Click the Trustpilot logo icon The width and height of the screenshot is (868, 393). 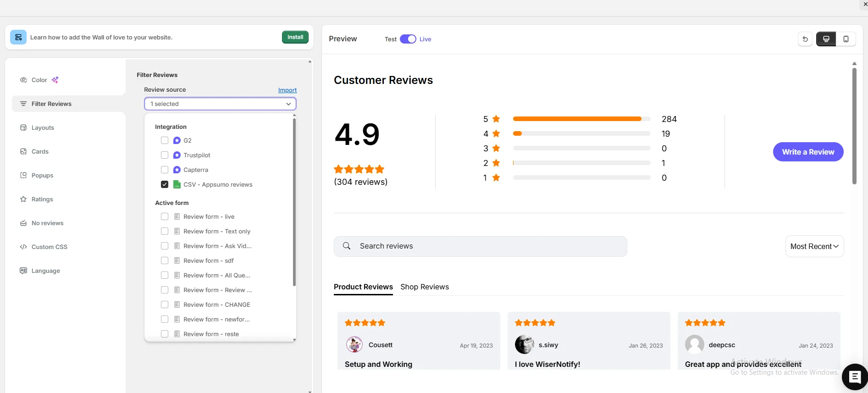177,155
